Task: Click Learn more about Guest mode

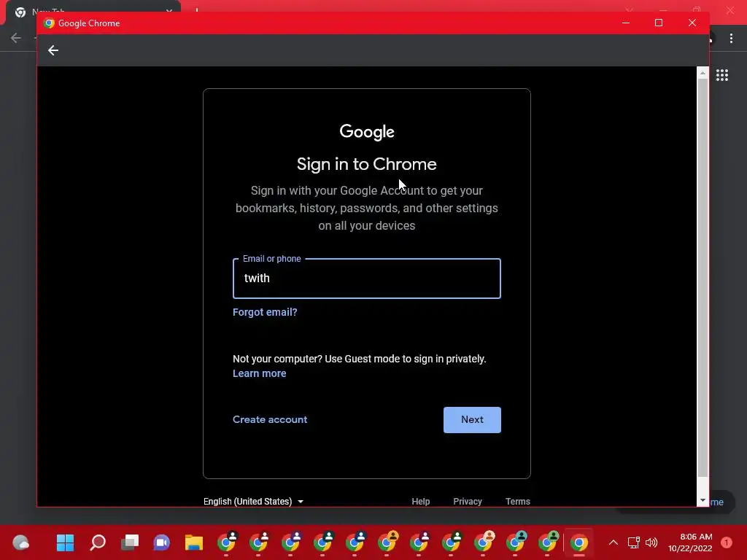Action: [259, 373]
